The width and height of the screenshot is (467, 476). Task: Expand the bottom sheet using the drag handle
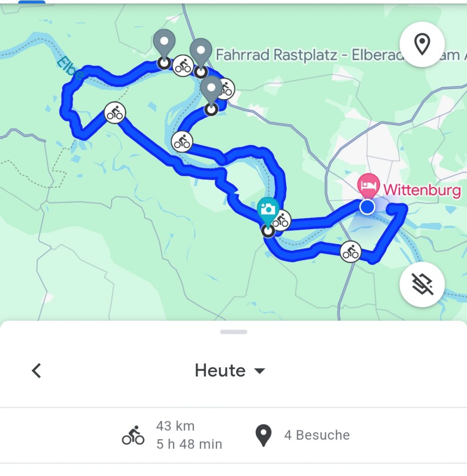(x=234, y=332)
